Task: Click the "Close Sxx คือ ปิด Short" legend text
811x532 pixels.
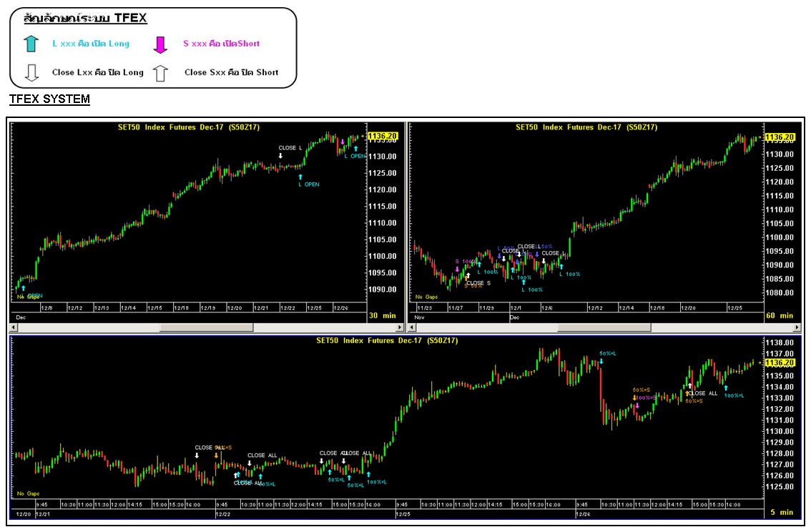Action: tap(231, 72)
